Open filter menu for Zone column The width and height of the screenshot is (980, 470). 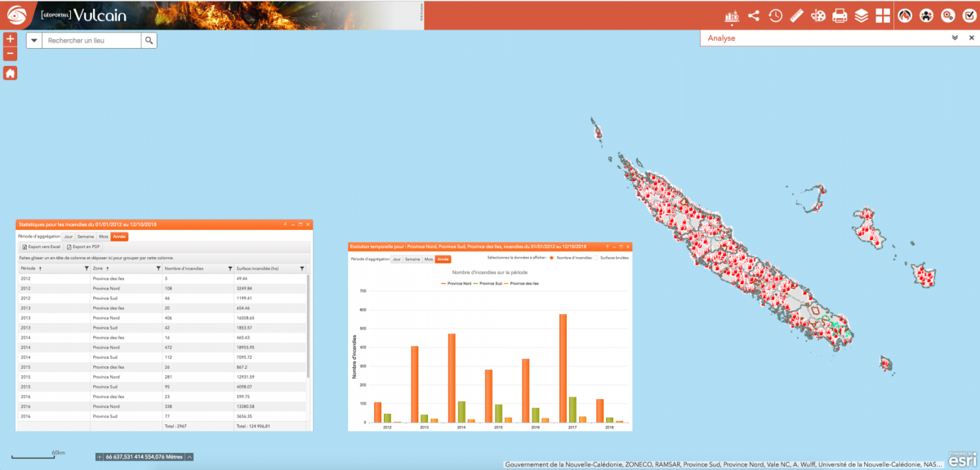(x=158, y=268)
